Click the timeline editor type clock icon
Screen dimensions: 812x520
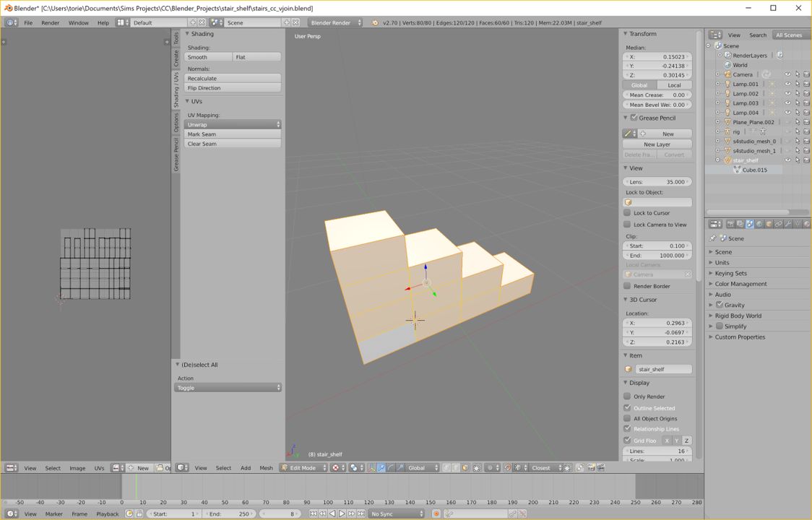point(12,513)
